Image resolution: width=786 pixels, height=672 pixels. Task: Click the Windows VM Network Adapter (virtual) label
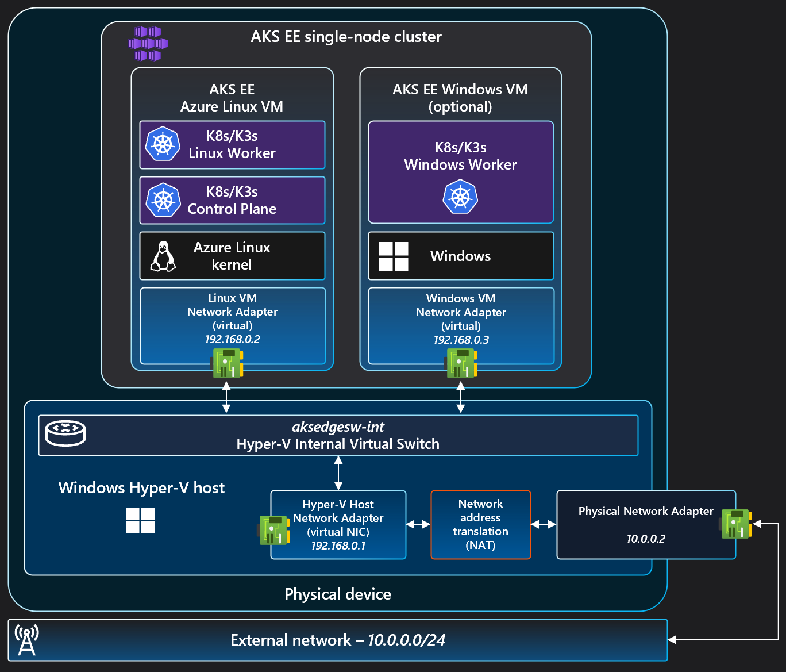click(x=461, y=312)
